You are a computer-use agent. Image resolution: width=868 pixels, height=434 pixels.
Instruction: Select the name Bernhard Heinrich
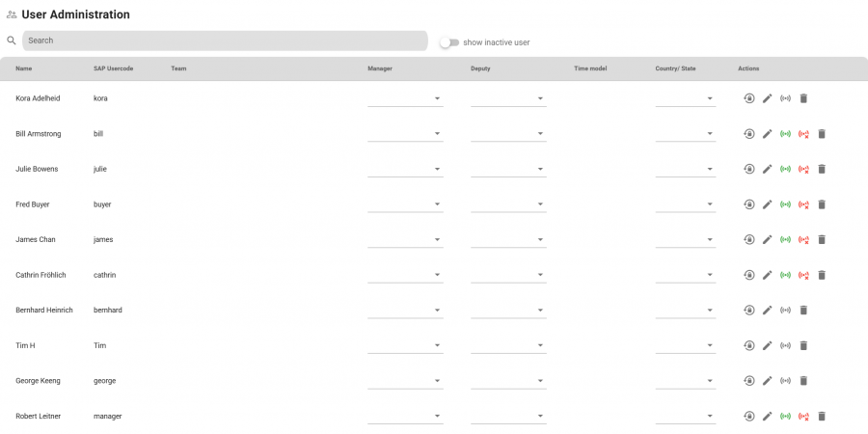(x=44, y=310)
